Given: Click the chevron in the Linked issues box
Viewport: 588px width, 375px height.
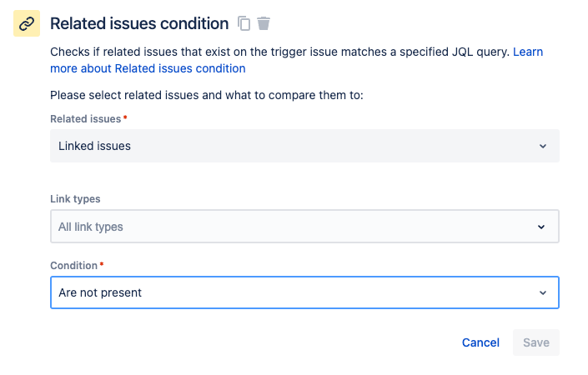Looking at the screenshot, I should click(x=542, y=146).
